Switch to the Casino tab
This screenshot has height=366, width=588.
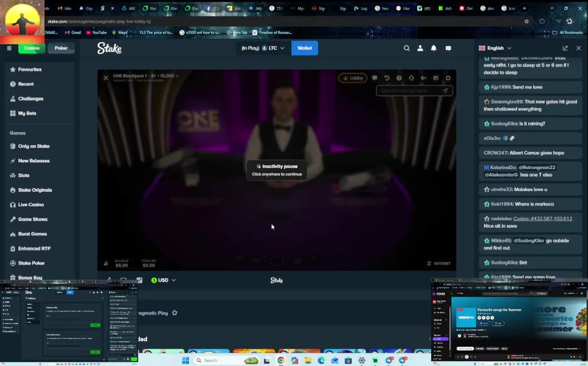32,48
